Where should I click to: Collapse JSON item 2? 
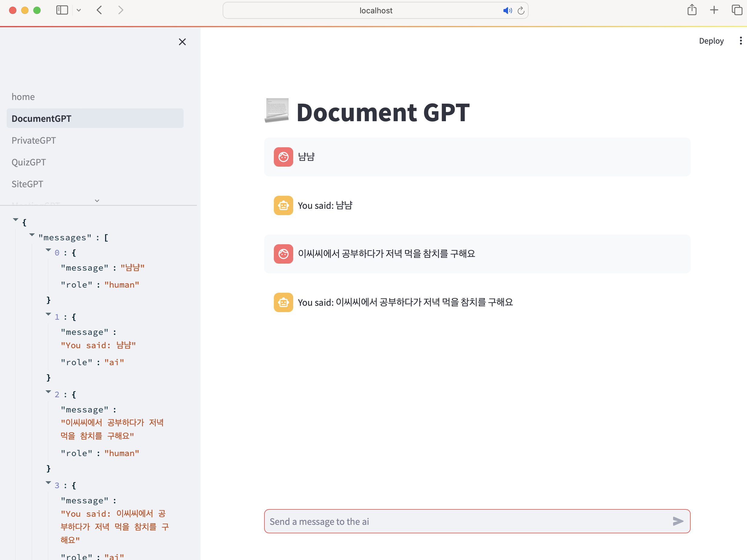tap(48, 392)
